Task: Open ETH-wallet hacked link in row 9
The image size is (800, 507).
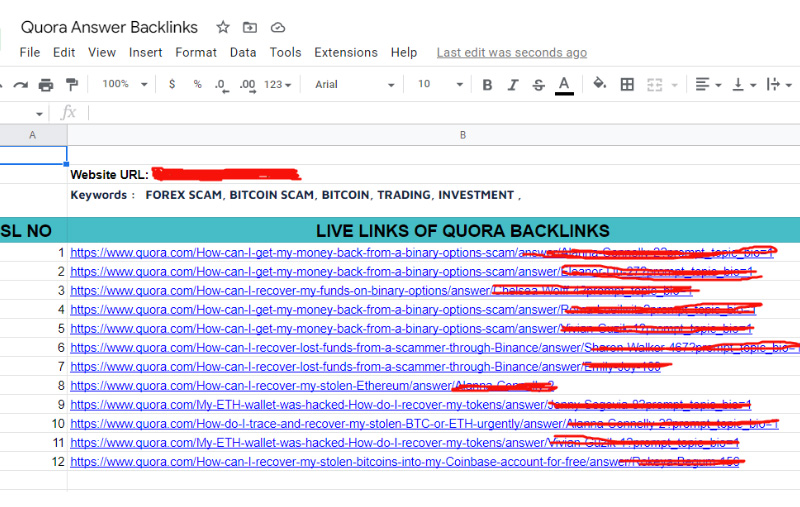Action: [411, 405]
